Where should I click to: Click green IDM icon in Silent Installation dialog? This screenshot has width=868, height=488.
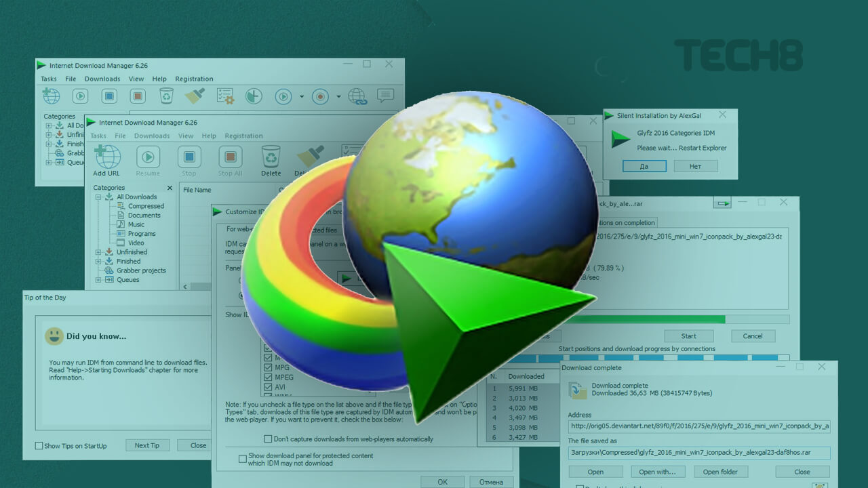[x=620, y=140]
